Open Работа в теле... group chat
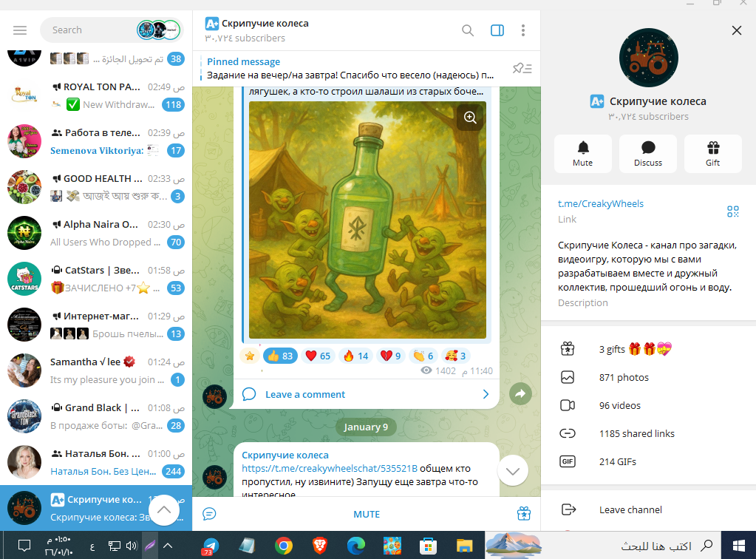756x559 pixels. coord(96,141)
